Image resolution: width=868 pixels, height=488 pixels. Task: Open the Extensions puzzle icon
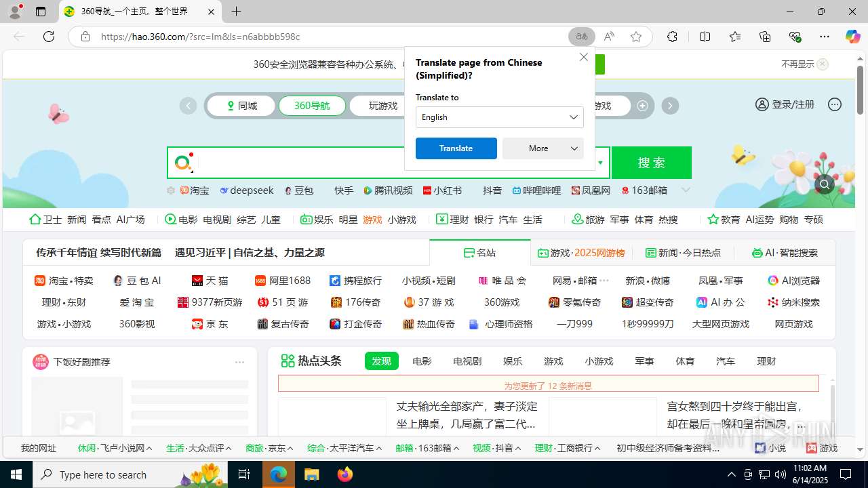(x=672, y=37)
